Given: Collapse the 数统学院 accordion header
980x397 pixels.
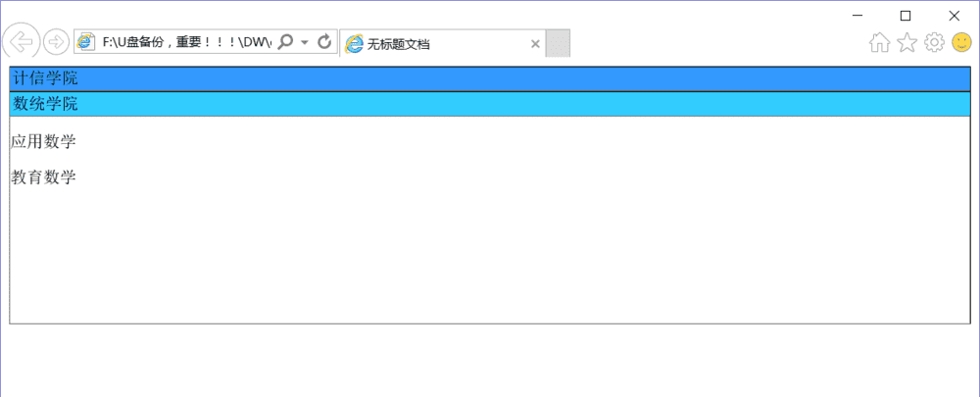Looking at the screenshot, I should (490, 104).
